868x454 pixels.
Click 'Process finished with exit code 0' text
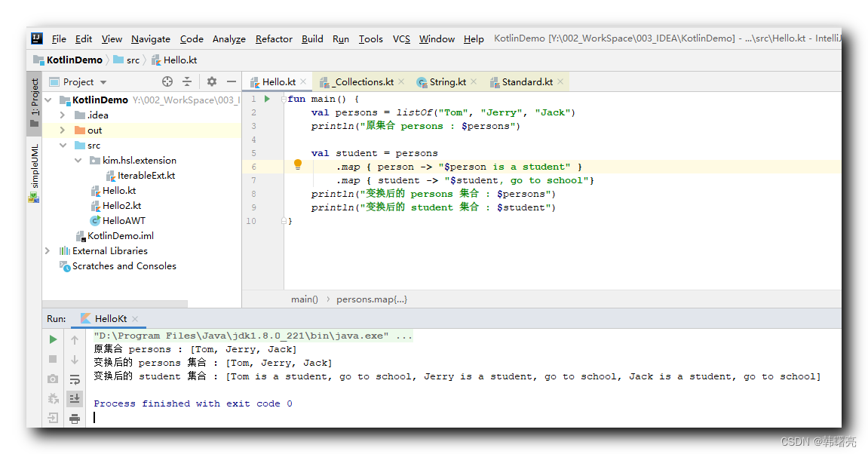point(192,403)
